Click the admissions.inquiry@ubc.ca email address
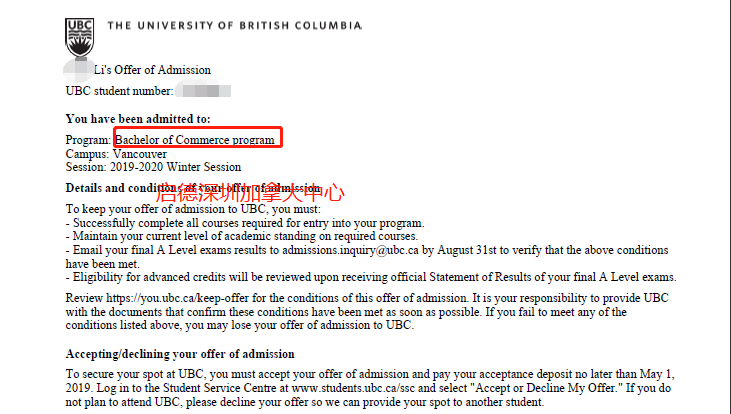Screen dimensions: 731x414 (350, 250)
